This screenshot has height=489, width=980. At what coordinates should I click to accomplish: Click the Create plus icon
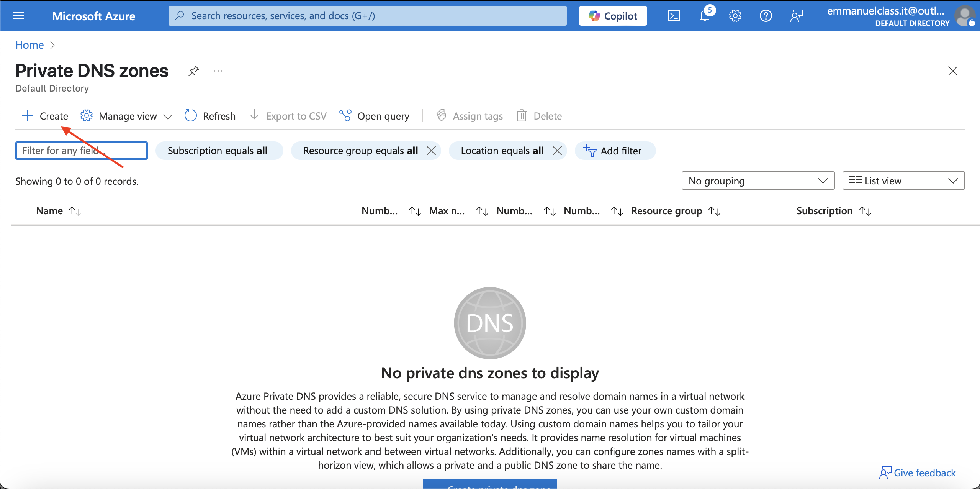point(28,115)
